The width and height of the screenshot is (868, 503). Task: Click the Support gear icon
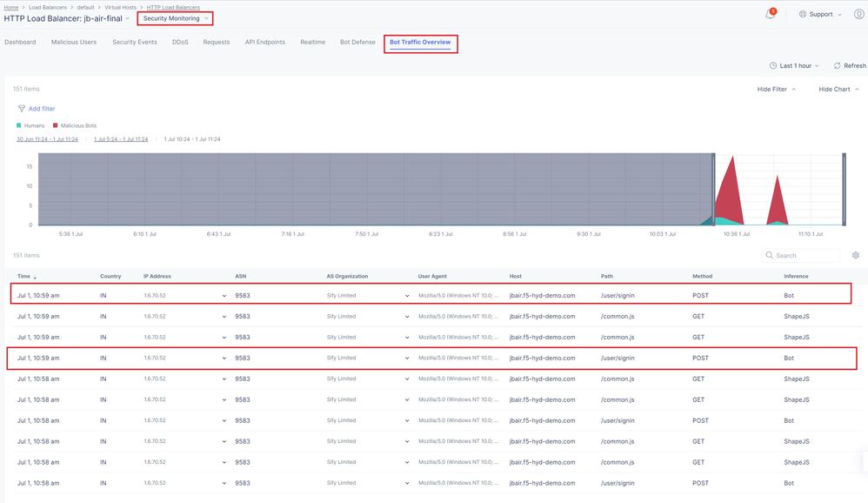(802, 15)
